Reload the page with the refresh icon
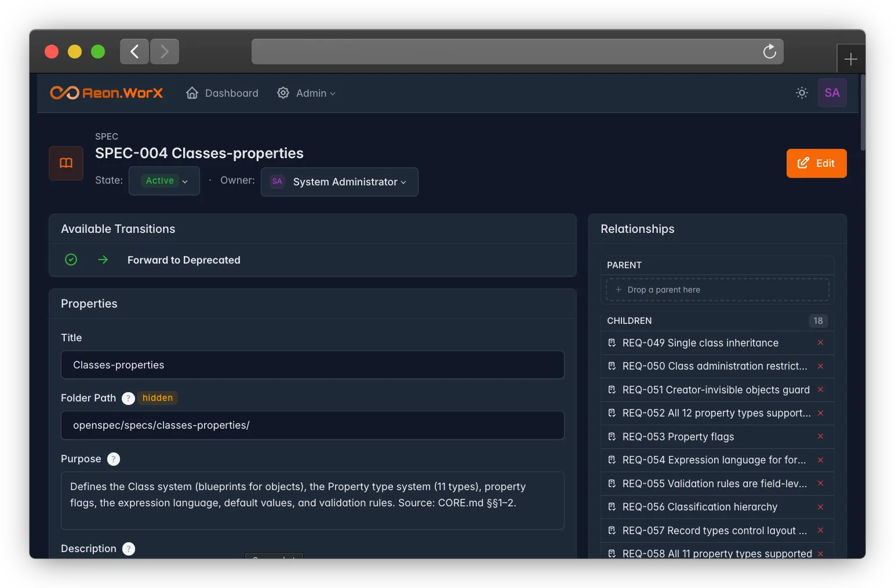 point(769,52)
